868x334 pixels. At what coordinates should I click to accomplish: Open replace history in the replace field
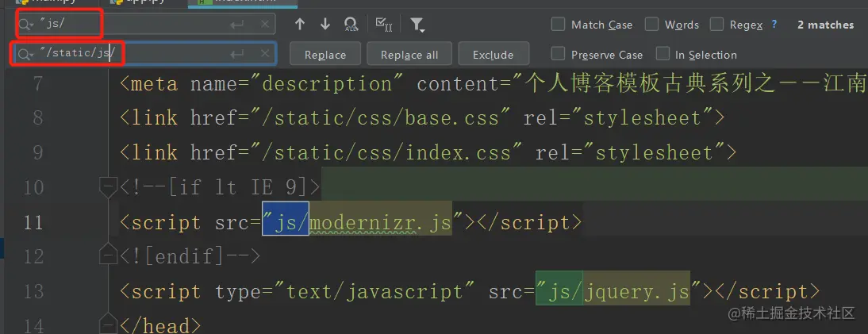pos(25,54)
